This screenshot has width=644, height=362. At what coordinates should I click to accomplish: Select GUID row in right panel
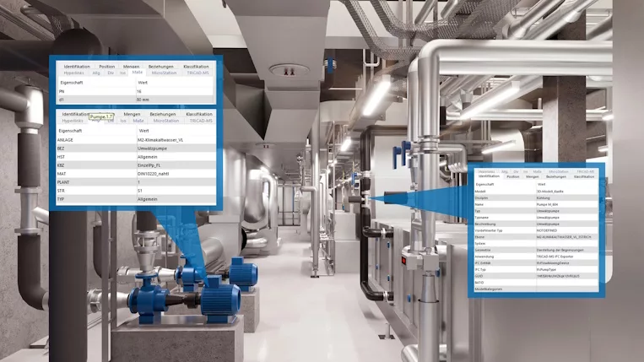pos(536,276)
